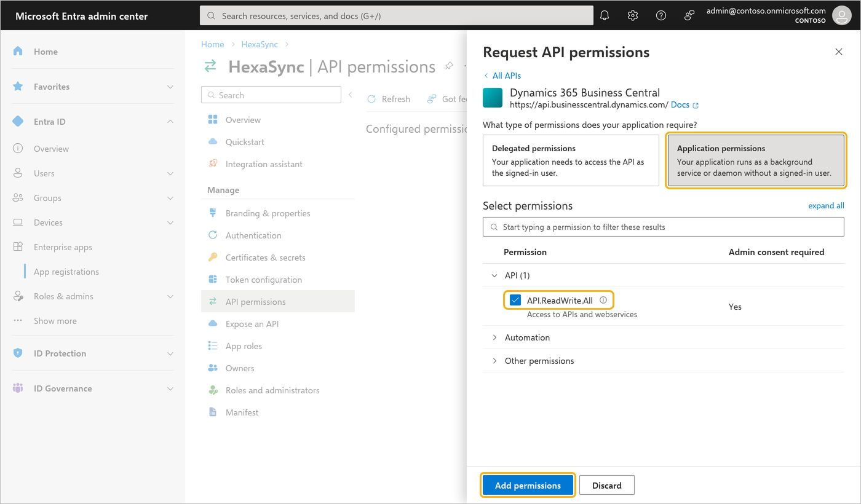Select the Application permissions option

(756, 160)
